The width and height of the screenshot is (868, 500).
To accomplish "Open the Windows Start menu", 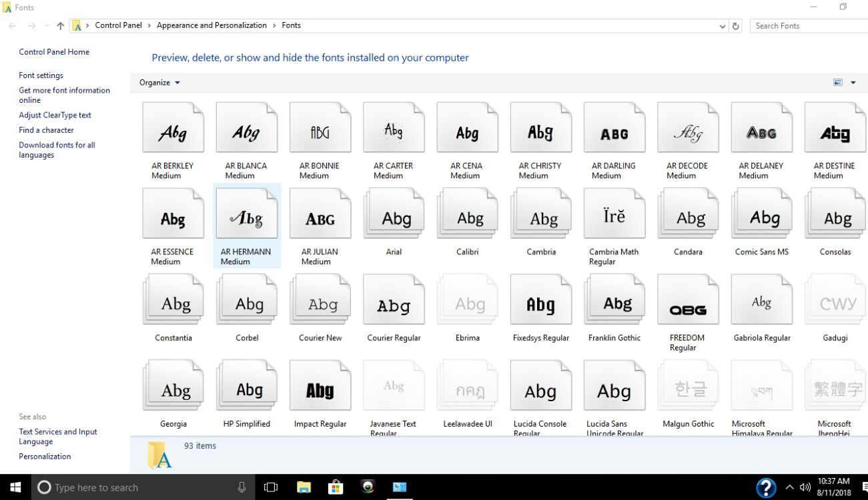I will 16,487.
